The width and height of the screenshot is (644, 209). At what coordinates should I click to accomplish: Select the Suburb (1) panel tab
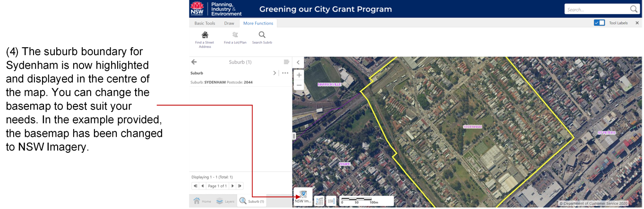coord(252,201)
